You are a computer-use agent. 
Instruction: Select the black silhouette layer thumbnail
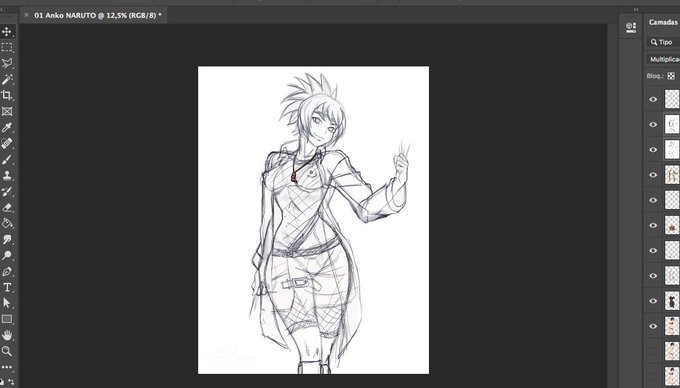[x=672, y=301]
